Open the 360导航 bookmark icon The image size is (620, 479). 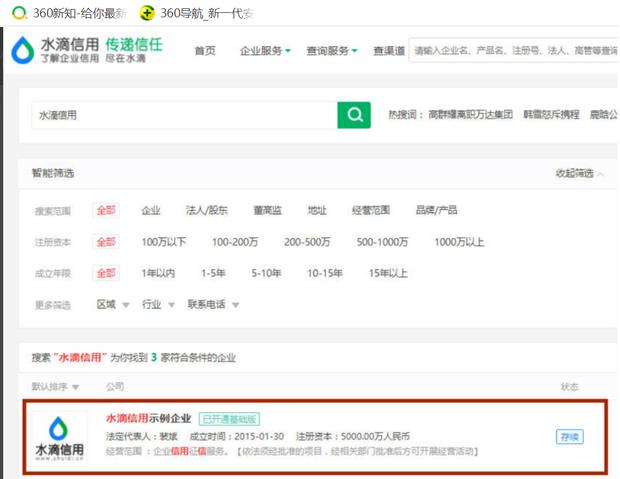147,13
